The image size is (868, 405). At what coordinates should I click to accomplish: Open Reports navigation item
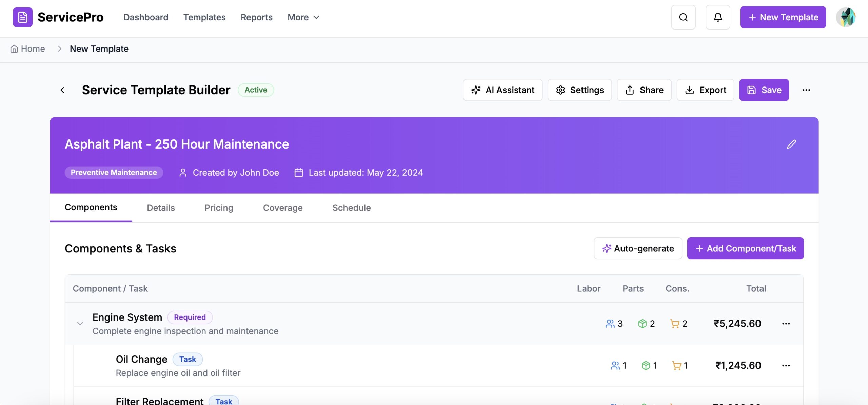[257, 17]
